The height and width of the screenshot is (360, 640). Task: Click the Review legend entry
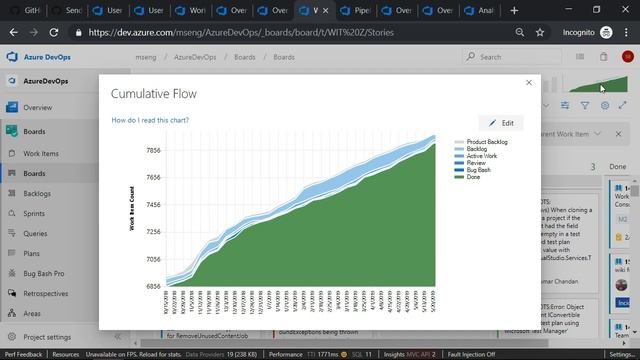(x=476, y=163)
